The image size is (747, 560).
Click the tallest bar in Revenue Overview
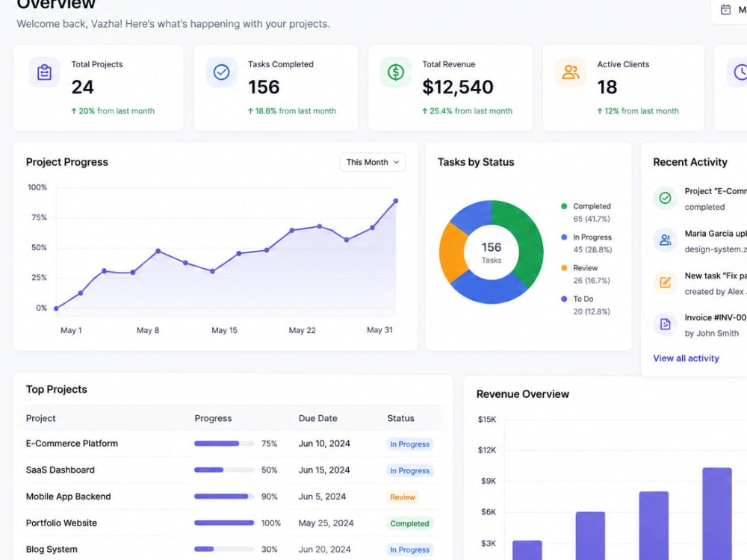pos(717,514)
